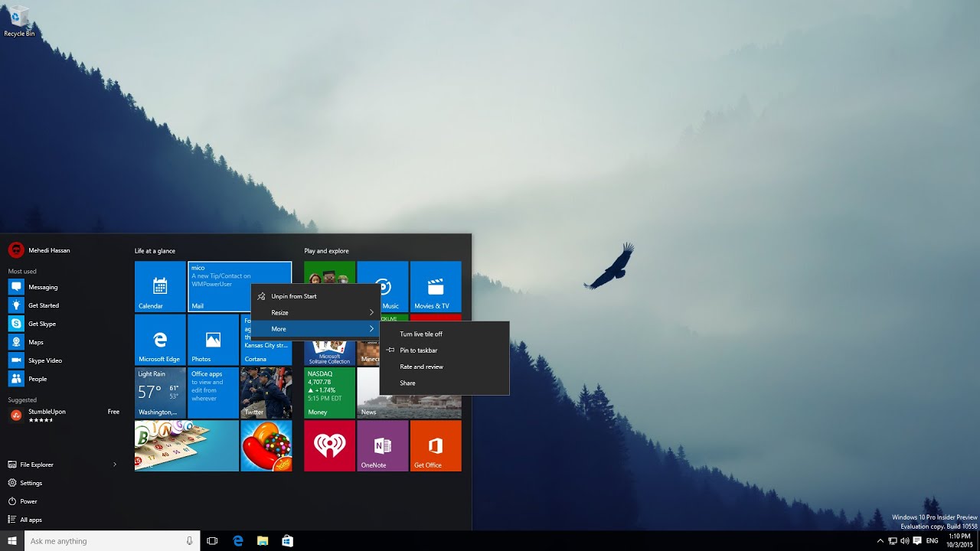Select Rate and review
Screen dimensions: 980x551
pos(444,367)
